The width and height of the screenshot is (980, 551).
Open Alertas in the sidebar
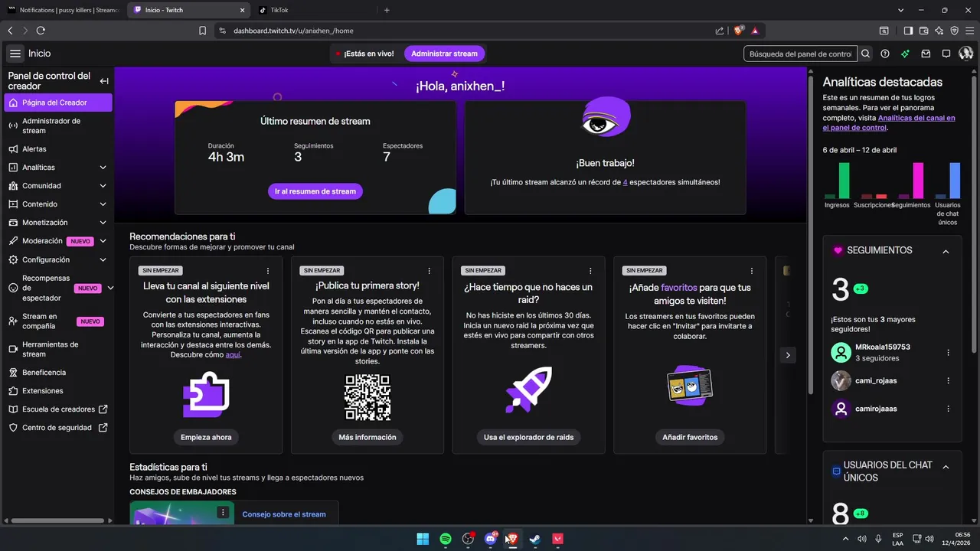coord(58,149)
